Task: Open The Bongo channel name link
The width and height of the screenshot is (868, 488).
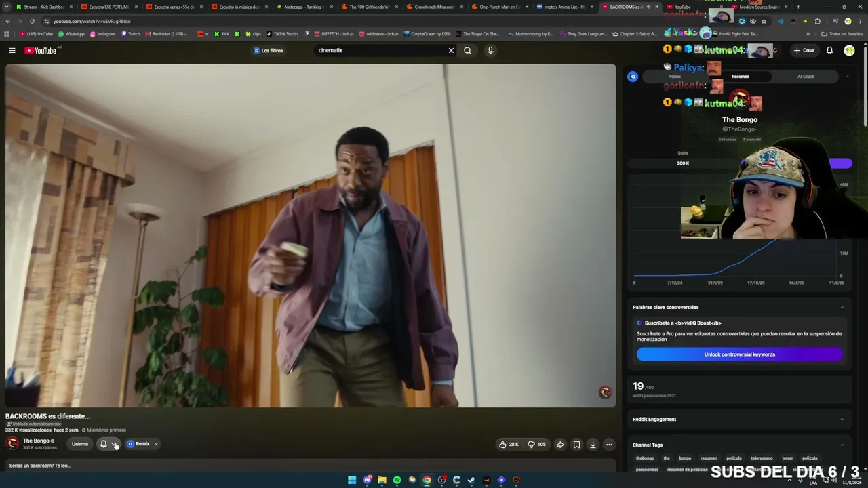Action: (36, 441)
